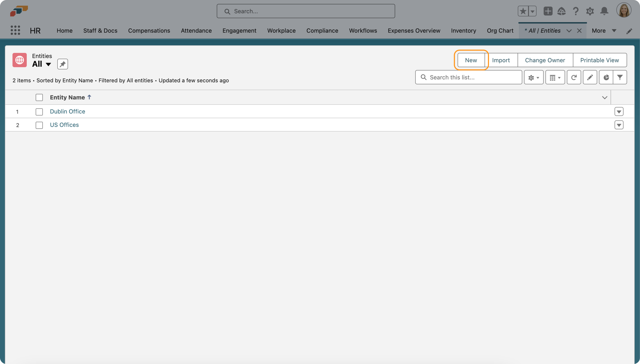640x364 pixels.
Task: Pin the All list view
Action: click(63, 64)
